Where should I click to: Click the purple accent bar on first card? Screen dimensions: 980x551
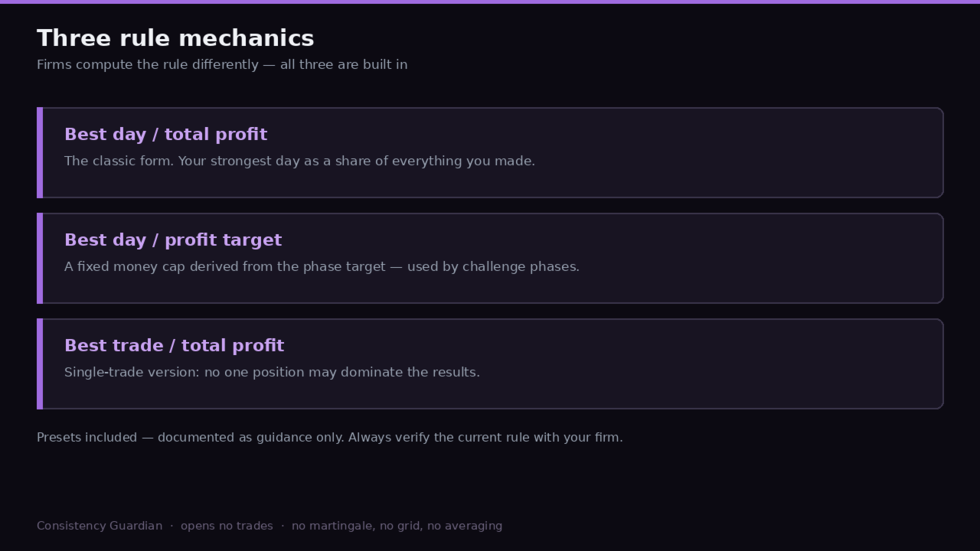point(40,153)
